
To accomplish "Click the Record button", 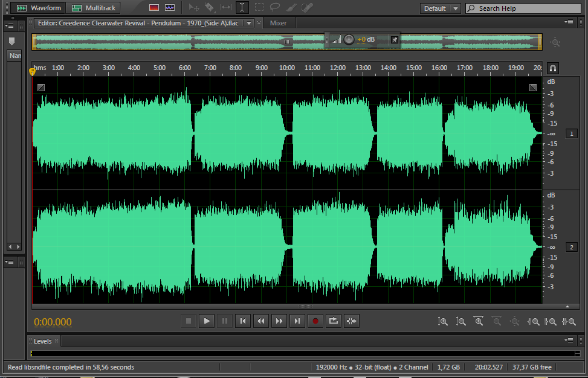I will click(x=315, y=321).
